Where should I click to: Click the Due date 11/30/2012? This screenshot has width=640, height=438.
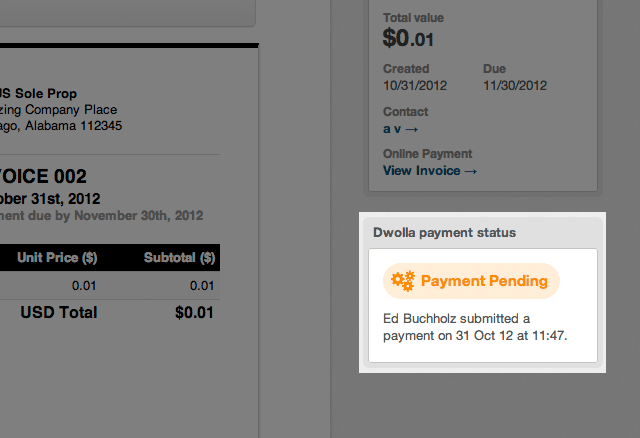[515, 87]
